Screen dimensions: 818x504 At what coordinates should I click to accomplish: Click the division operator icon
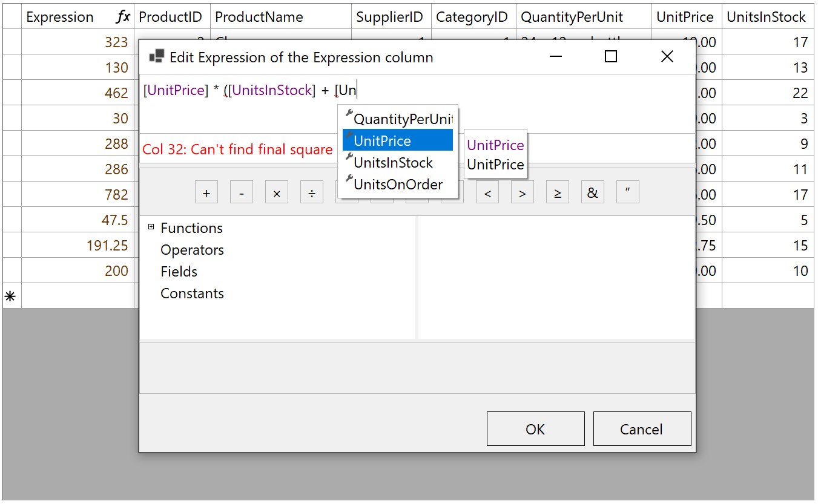pos(311,192)
